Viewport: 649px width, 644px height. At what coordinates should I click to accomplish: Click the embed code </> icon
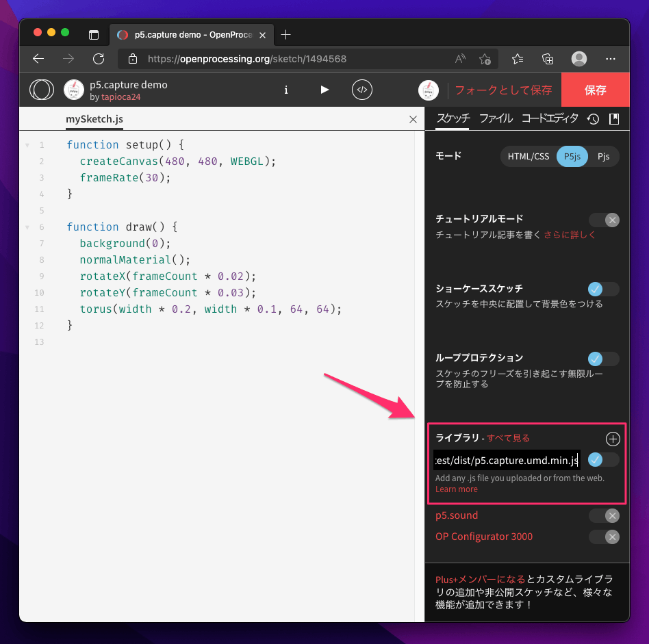[x=361, y=90]
